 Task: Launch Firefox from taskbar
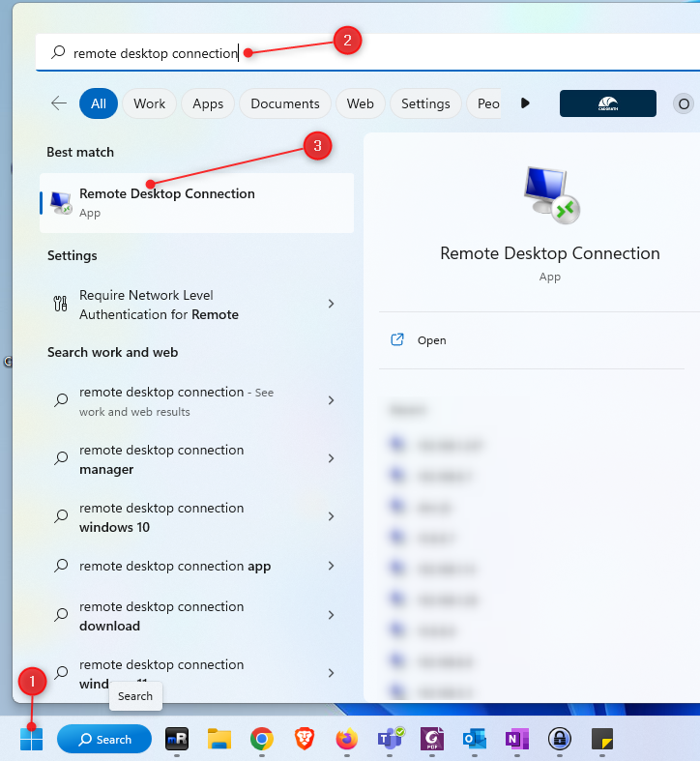346,739
